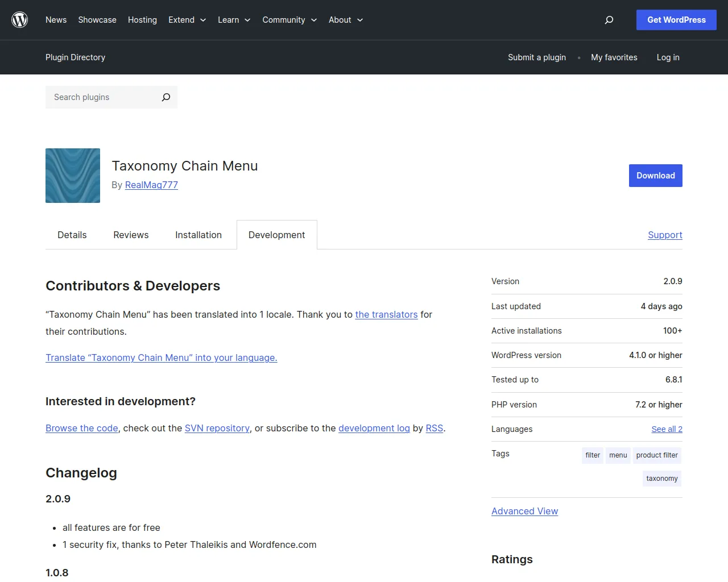Expand the Learn dropdown menu
The image size is (728, 582).
point(234,20)
